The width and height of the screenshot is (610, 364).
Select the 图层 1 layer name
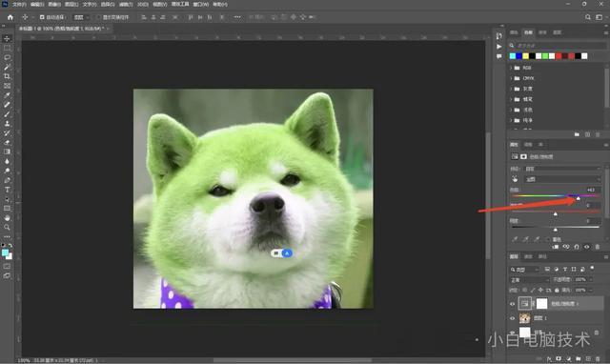coord(540,318)
